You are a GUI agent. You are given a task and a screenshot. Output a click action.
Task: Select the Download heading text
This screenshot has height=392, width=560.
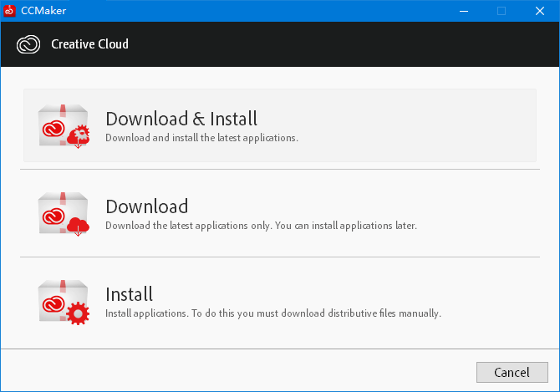[x=147, y=206]
